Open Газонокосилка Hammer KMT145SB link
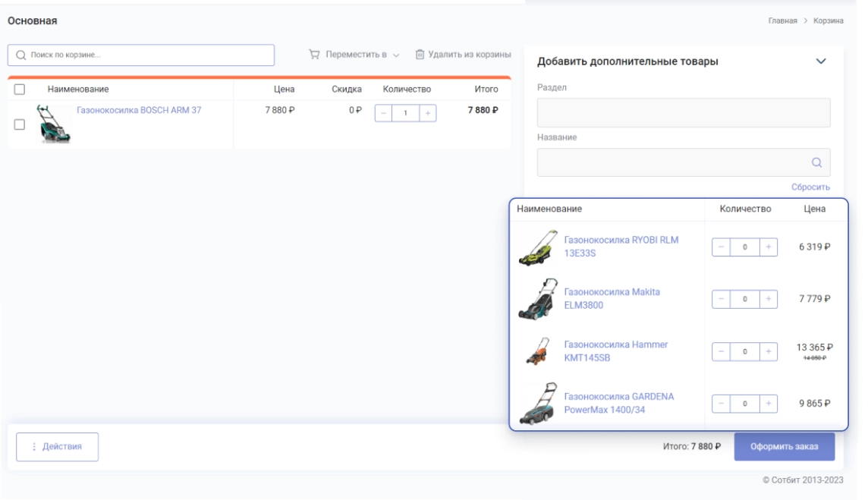 click(615, 351)
